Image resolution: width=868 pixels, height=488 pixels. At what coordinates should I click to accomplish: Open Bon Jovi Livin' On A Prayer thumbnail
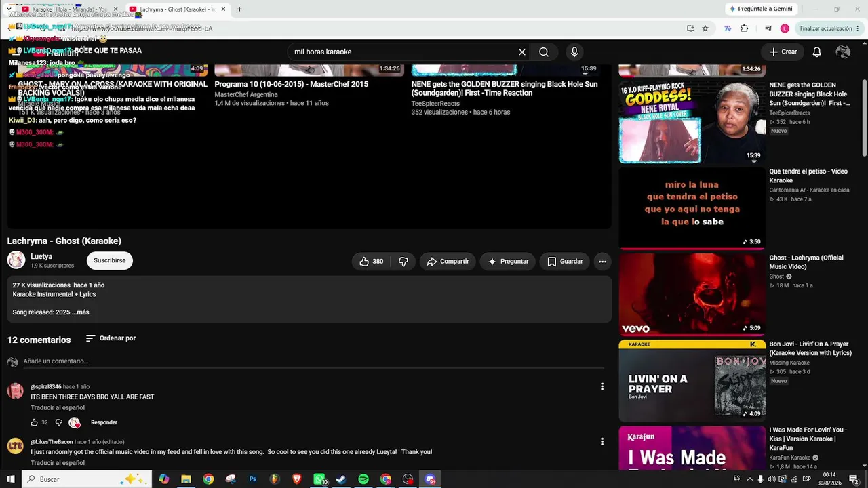click(x=692, y=381)
